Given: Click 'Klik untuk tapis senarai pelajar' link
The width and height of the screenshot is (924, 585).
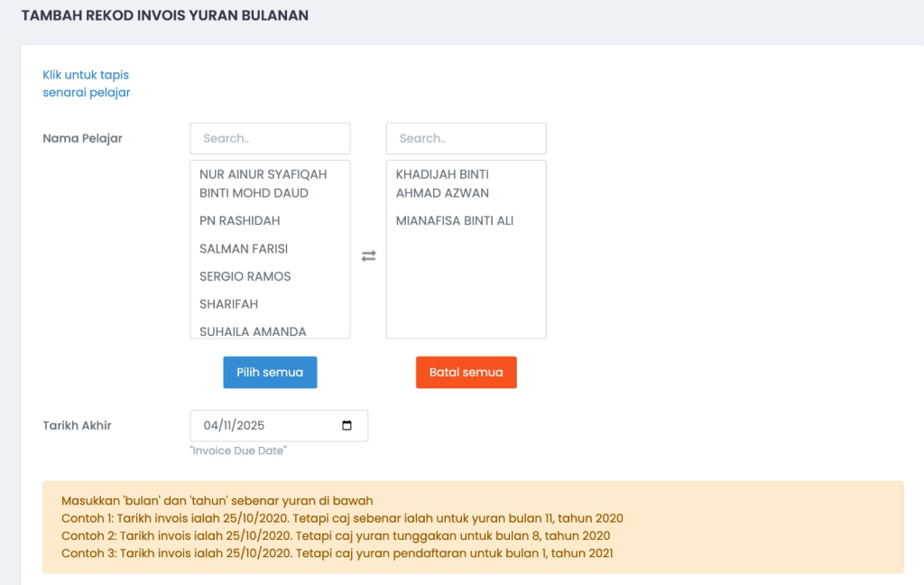Looking at the screenshot, I should [x=87, y=84].
